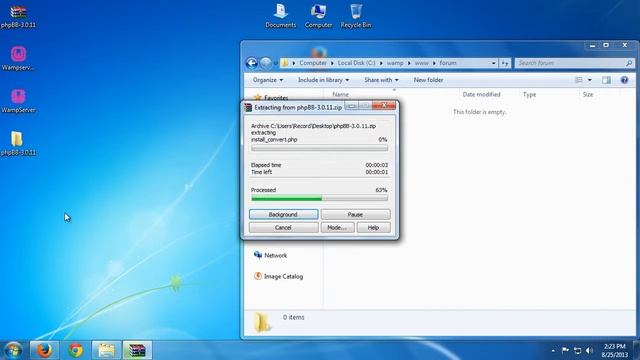This screenshot has width=640, height=360.
Task: Expand the address bar history dropdown
Action: coord(493,63)
